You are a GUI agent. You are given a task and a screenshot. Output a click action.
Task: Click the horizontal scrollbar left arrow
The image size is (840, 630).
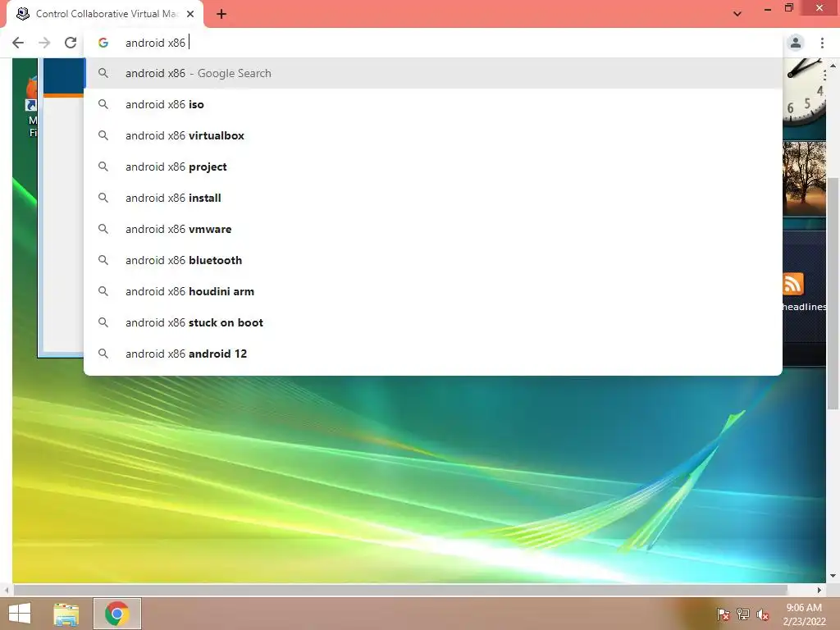coord(6,590)
